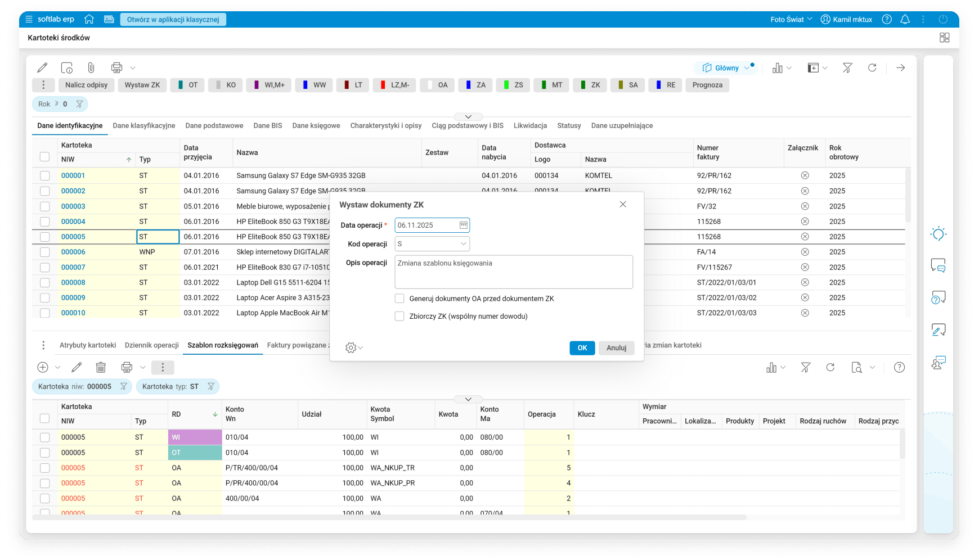Viewport: 979px width, 560px height.
Task: Open calendar picker in Data operacji field
Action: pyautogui.click(x=463, y=225)
